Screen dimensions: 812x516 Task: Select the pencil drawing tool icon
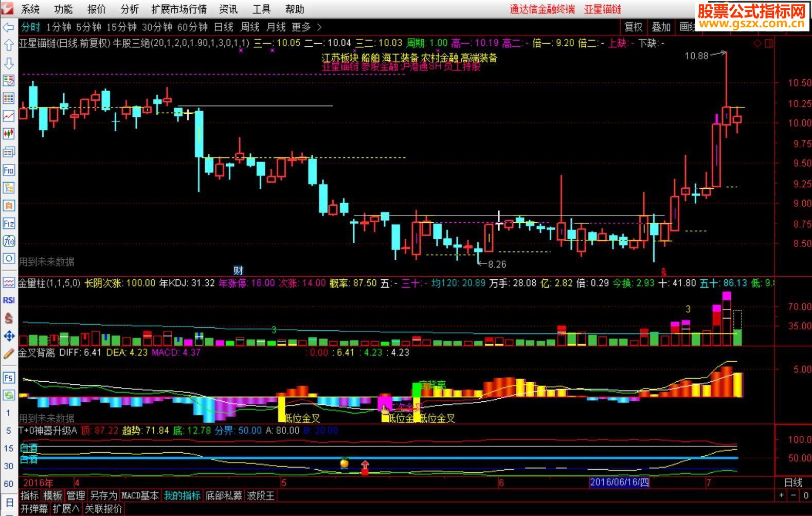click(x=9, y=354)
